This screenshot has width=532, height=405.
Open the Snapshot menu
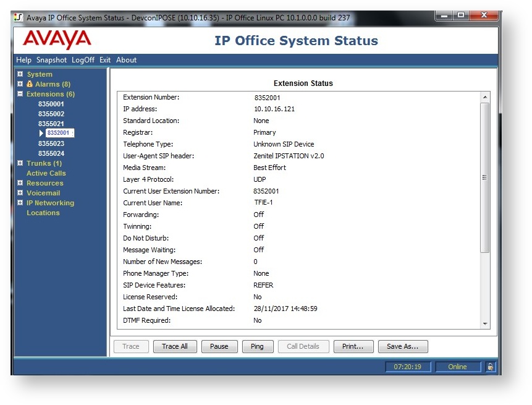(51, 60)
